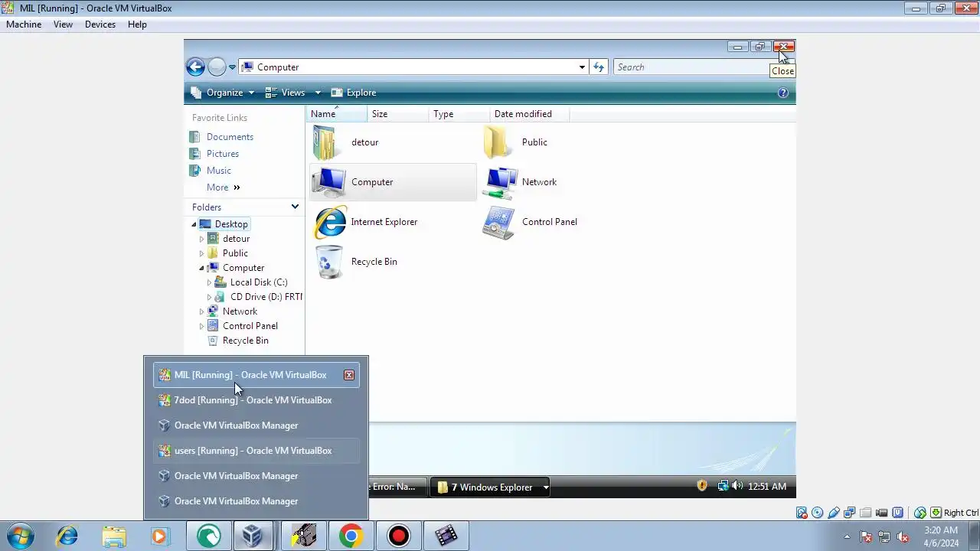
Task: Click the Explorer Forward arrow button
Action: pyautogui.click(x=217, y=67)
